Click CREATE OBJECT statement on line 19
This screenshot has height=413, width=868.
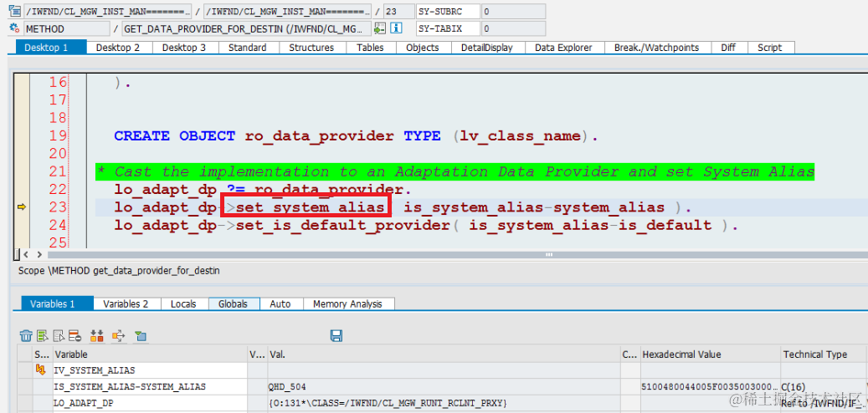[356, 135]
